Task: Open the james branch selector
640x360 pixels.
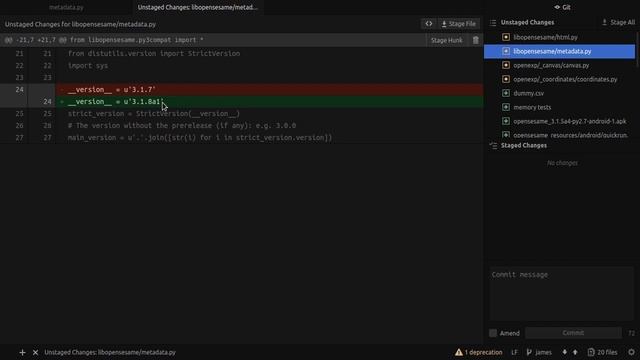Action: tap(539, 352)
